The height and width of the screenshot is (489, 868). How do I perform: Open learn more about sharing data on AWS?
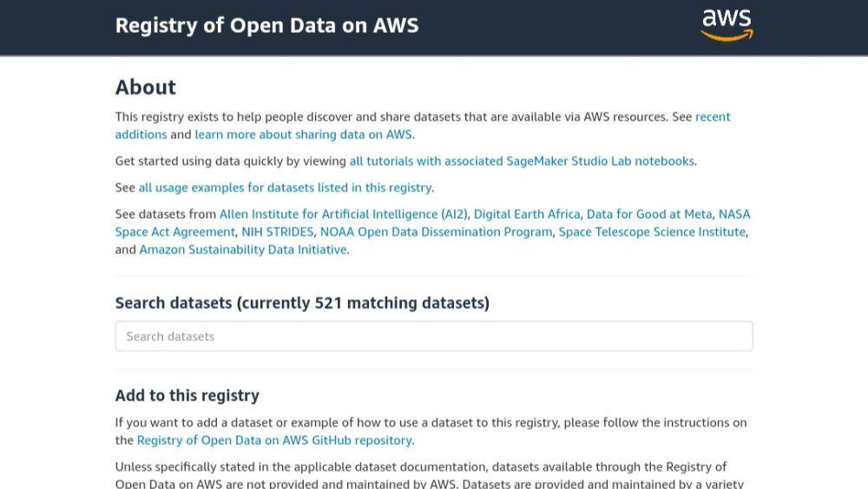303,135
